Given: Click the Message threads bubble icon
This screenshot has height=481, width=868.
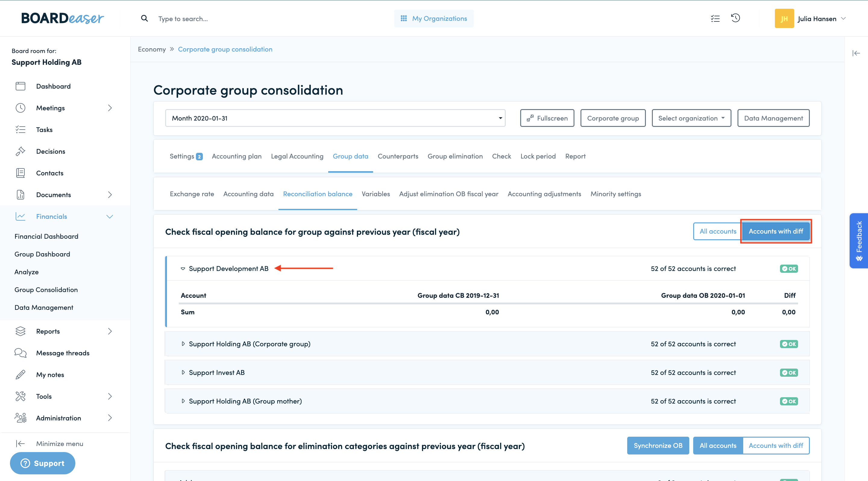Looking at the screenshot, I should pyautogui.click(x=20, y=353).
